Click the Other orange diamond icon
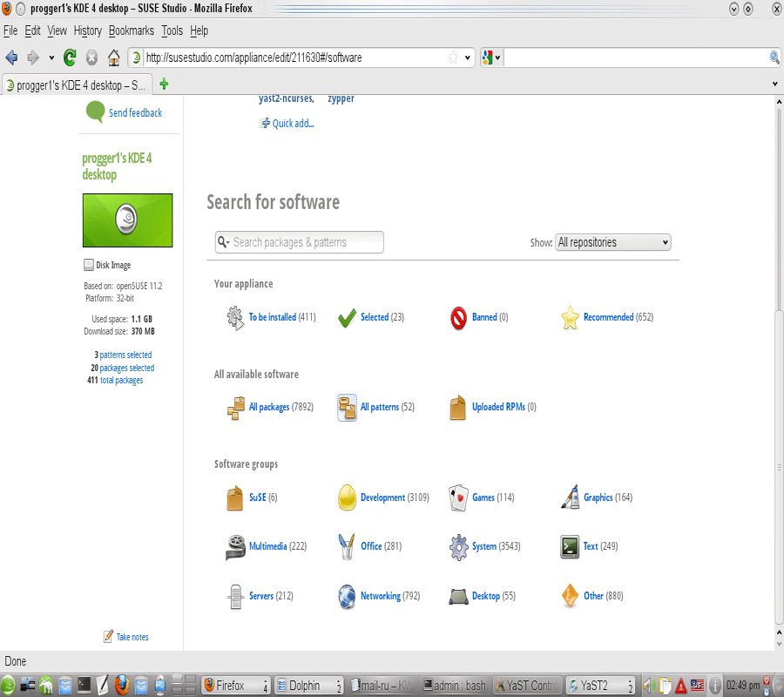784x697 pixels. 570,596
